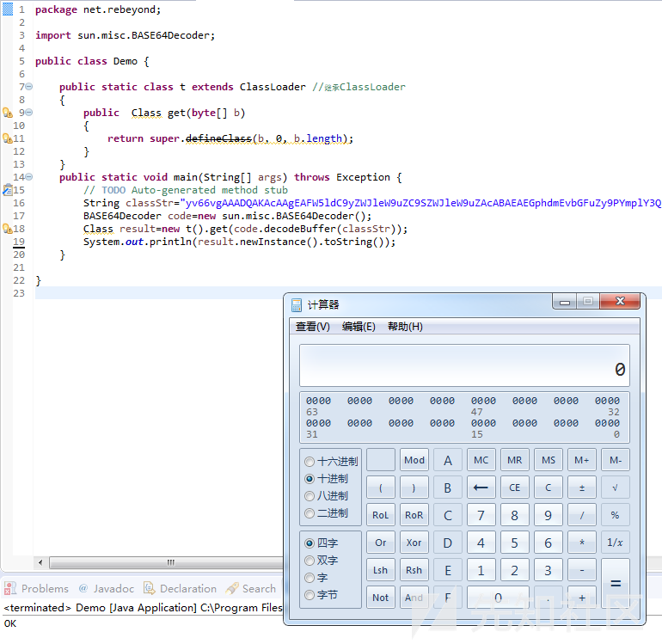Screen dimensions: 662x644
Task: Click the Not button in calculator
Action: pyautogui.click(x=380, y=597)
